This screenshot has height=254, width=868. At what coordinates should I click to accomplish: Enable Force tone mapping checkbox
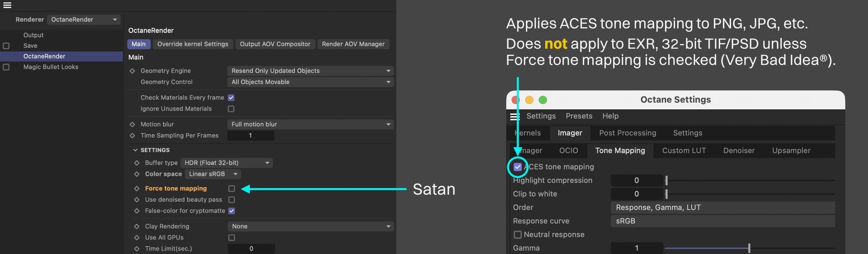231,189
